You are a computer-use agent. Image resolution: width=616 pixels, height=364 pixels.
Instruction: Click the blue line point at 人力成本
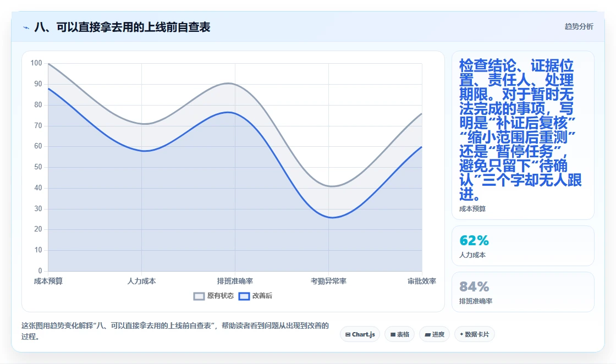pyautogui.click(x=142, y=151)
